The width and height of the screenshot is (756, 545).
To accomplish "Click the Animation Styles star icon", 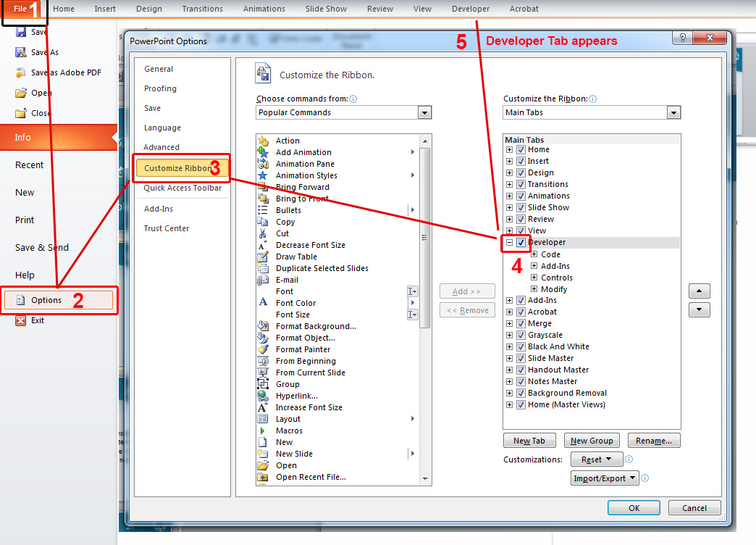I will coord(263,175).
